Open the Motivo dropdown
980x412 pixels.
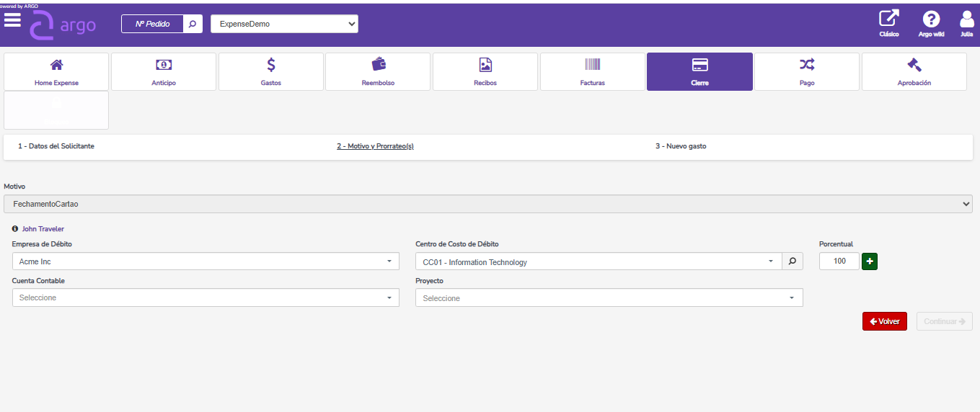487,204
